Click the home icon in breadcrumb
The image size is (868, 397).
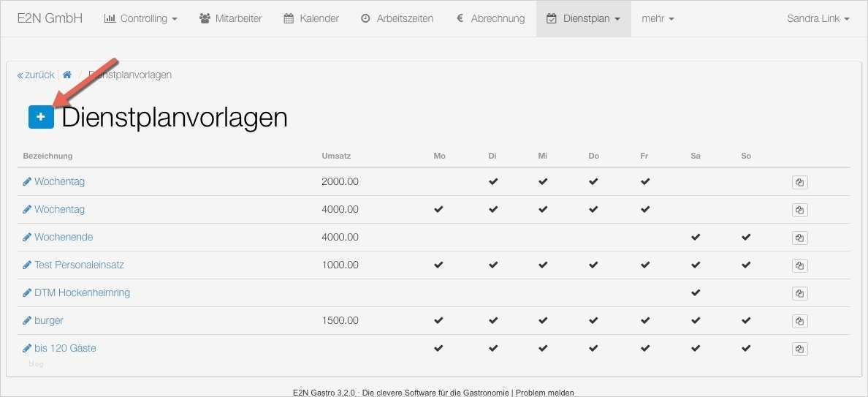tap(67, 75)
